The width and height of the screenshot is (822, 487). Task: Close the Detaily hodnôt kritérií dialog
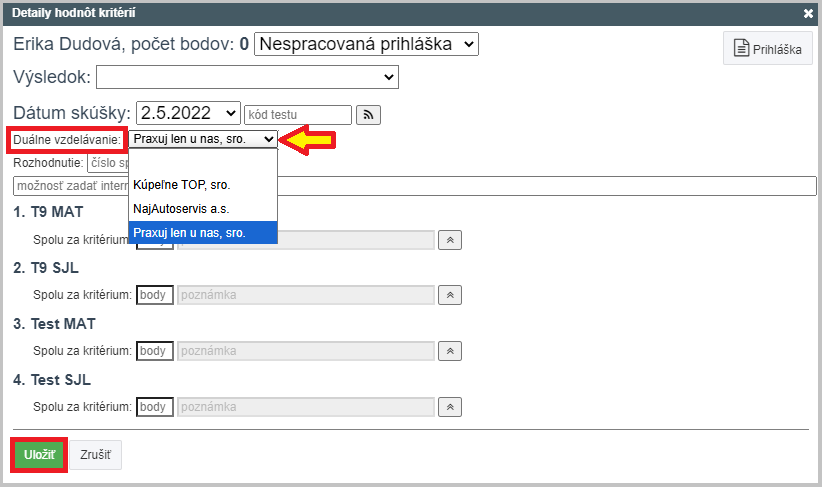808,14
